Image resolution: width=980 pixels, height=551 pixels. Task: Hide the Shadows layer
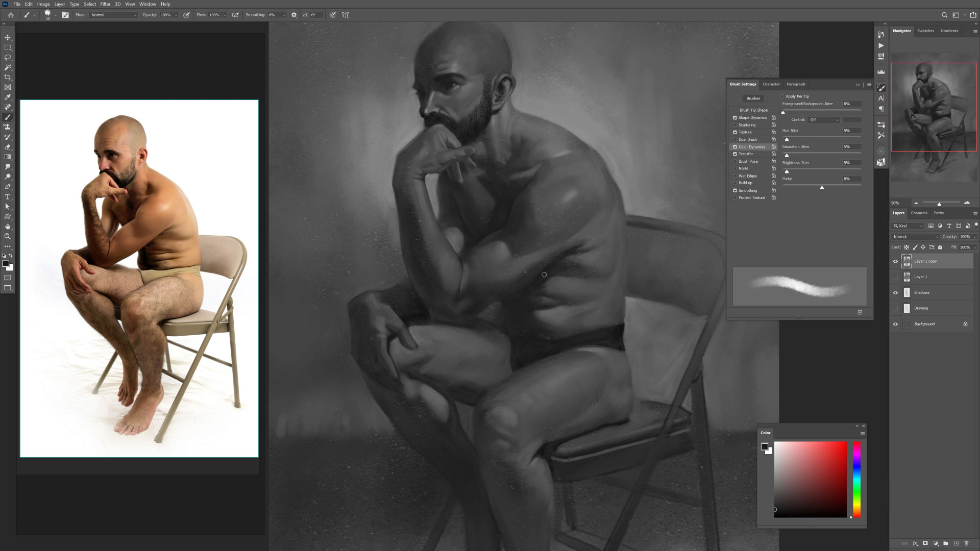[x=895, y=293]
